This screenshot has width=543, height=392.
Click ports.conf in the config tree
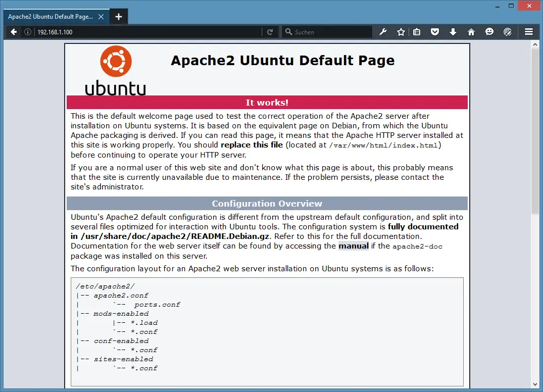coord(157,305)
